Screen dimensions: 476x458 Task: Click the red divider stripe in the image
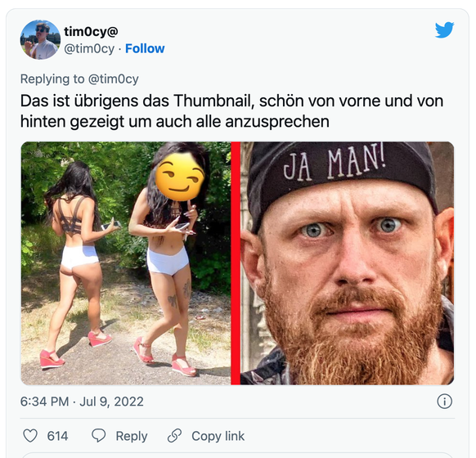point(236,263)
